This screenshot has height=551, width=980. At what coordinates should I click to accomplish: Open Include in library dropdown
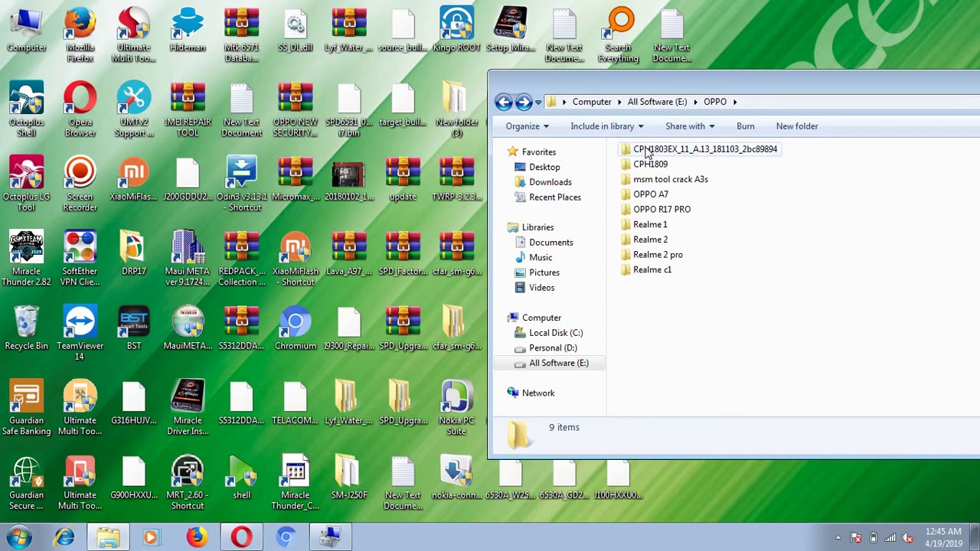coord(607,126)
